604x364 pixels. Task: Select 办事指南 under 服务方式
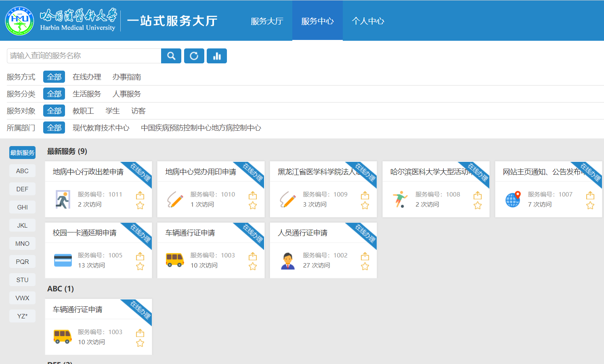coord(127,77)
